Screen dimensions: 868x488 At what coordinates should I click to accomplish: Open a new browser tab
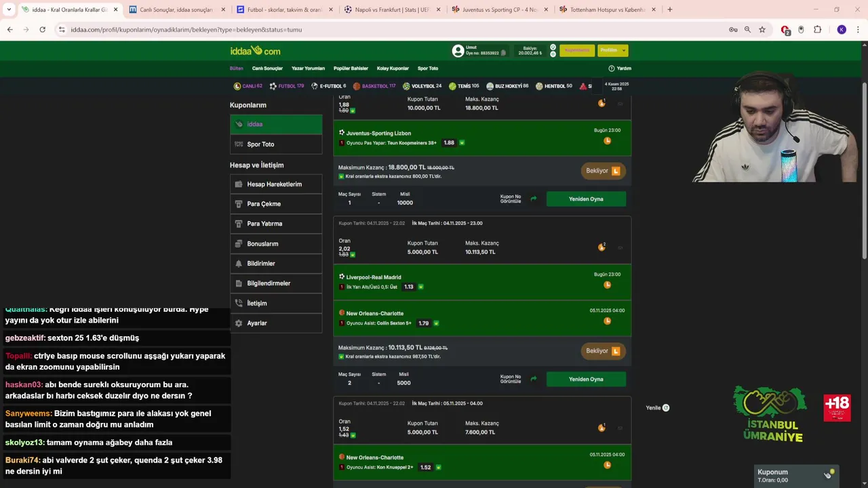[x=670, y=9]
